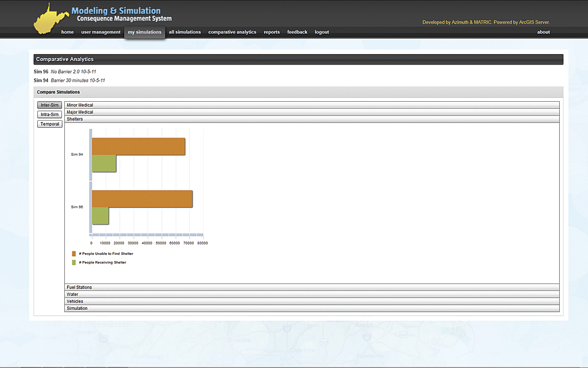Select the Inter-Sim comparison mode
588x368 pixels.
pyautogui.click(x=49, y=105)
